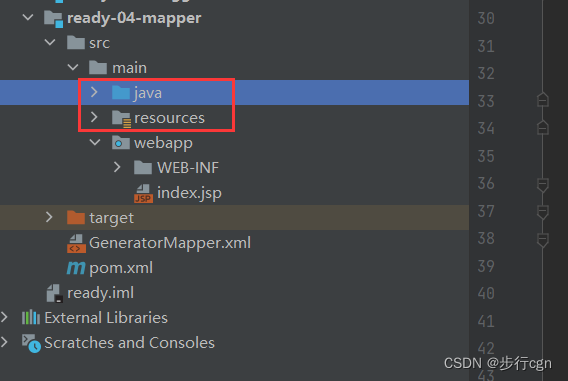This screenshot has height=381, width=568.
Task: Click the webapp web folder icon
Action: [121, 143]
